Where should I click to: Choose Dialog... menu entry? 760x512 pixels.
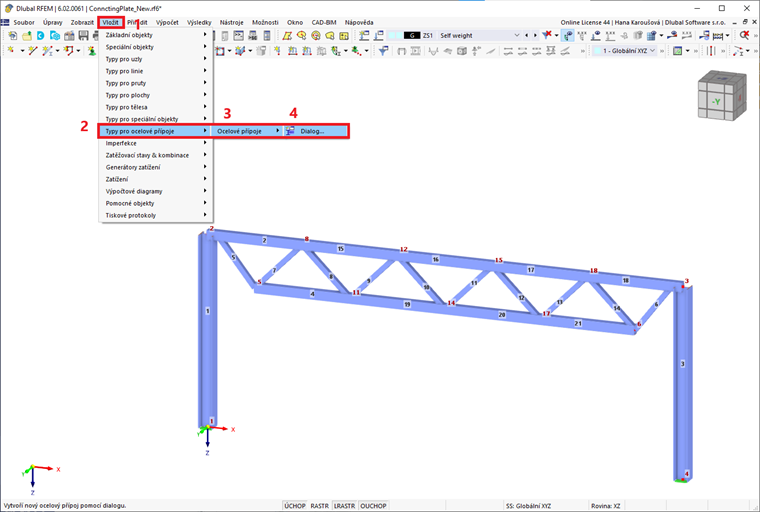point(316,131)
